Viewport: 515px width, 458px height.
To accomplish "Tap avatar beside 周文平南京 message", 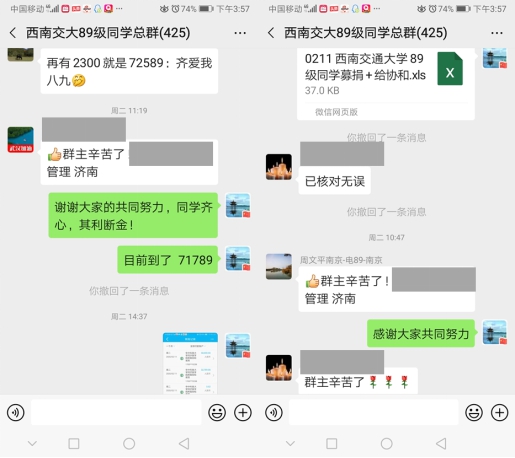I will pyautogui.click(x=279, y=267).
